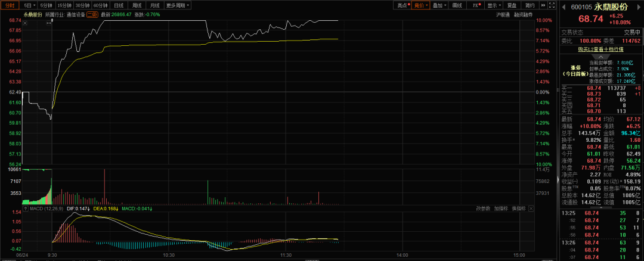Click the 买一 price 68.74 row

tap(601, 88)
